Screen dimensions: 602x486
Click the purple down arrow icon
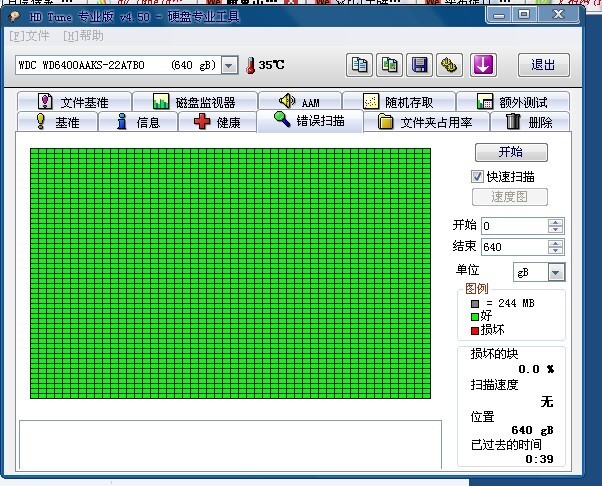[x=483, y=65]
